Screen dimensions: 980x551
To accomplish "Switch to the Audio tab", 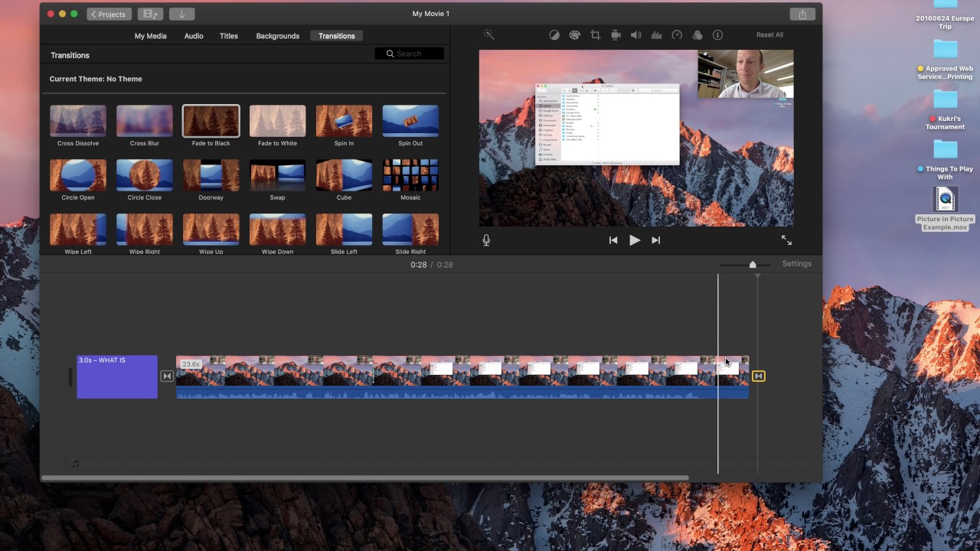I will pos(193,35).
